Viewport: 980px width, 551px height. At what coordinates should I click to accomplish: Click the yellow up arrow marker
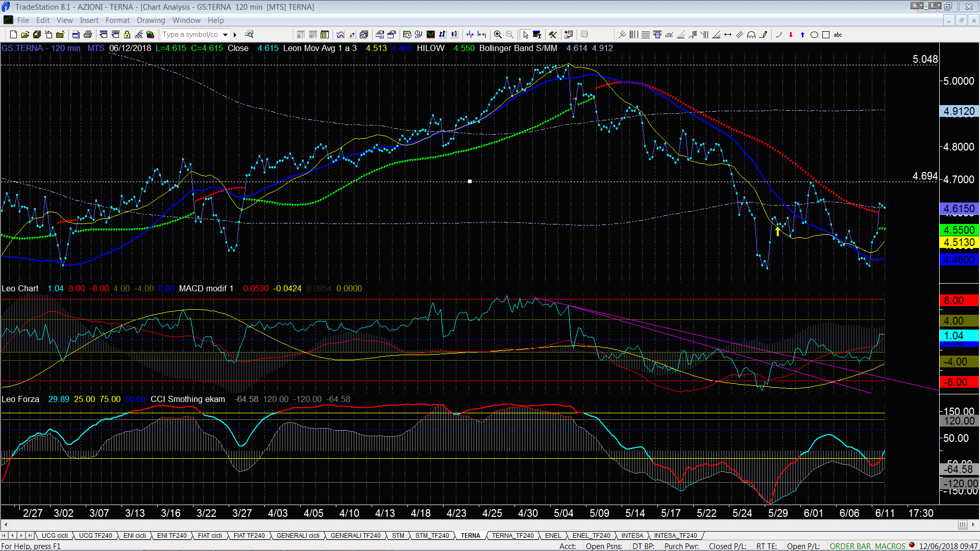777,232
